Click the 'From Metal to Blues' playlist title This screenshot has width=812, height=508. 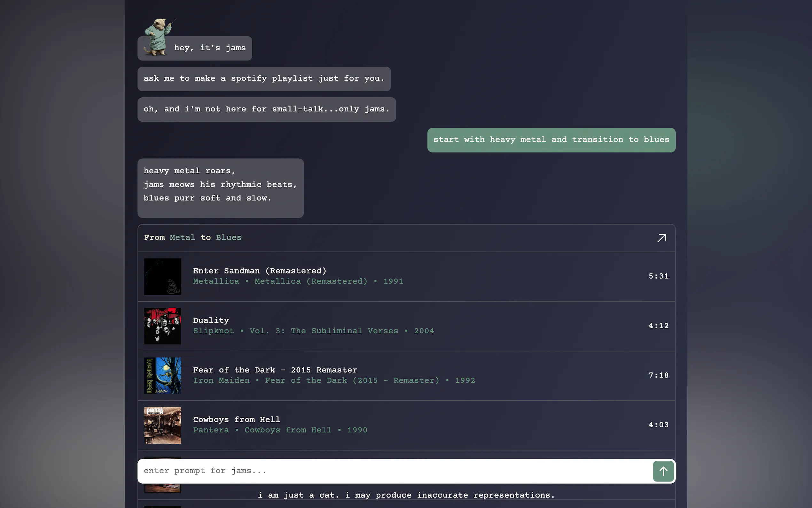coord(193,238)
